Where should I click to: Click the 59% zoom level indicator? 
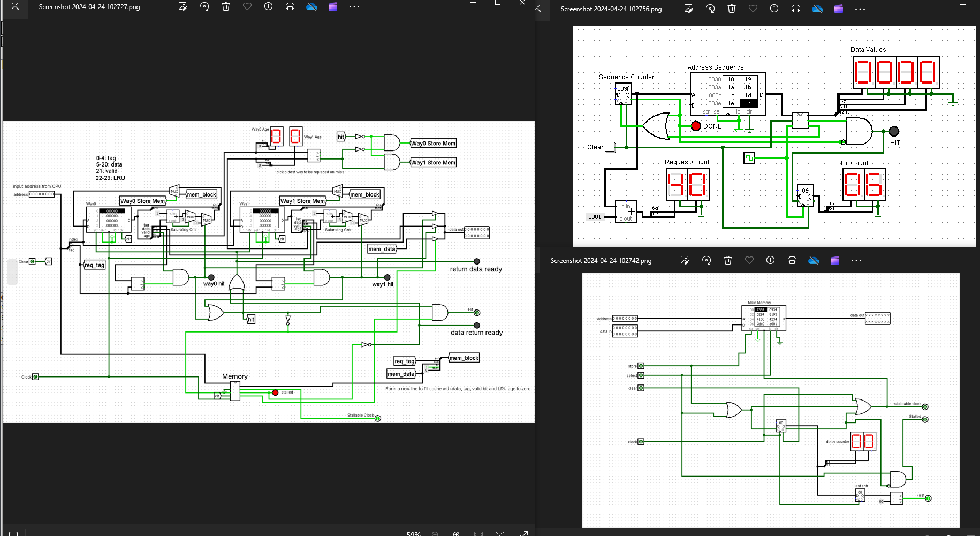click(x=413, y=533)
